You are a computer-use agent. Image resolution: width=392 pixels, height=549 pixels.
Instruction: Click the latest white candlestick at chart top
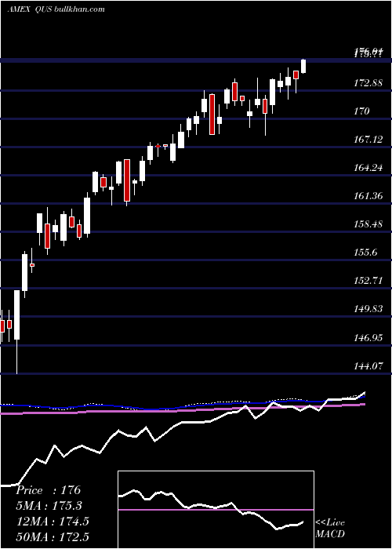click(303, 66)
